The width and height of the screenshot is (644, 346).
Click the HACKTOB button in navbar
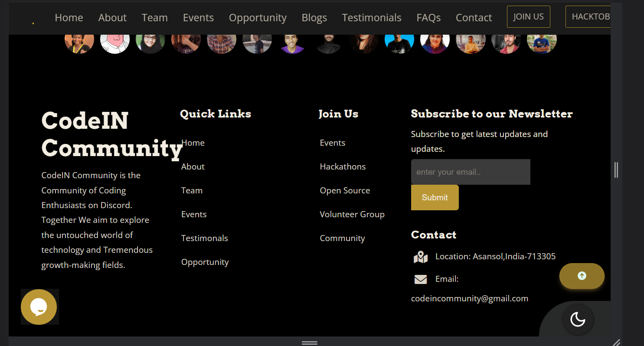click(x=588, y=16)
